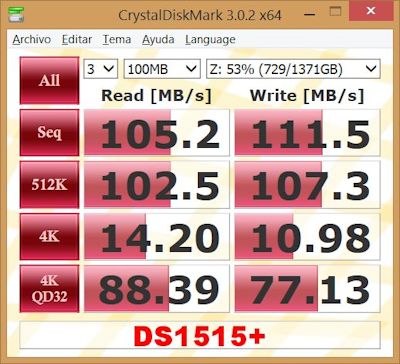
Task: Run the 4K QD32 test
Action: point(49,289)
